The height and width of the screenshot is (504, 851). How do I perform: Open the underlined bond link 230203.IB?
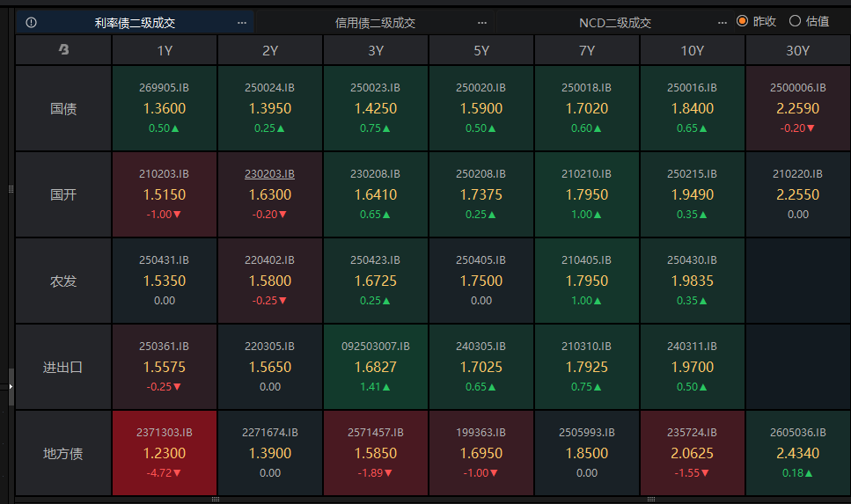click(270, 173)
